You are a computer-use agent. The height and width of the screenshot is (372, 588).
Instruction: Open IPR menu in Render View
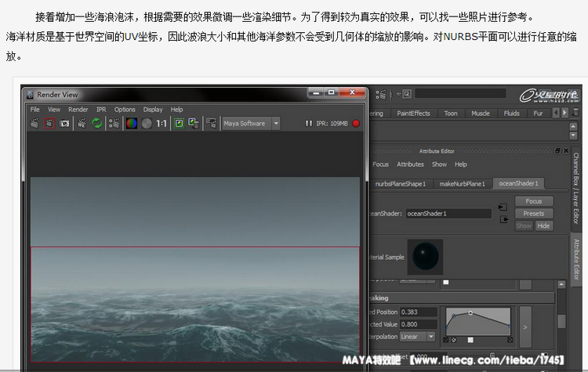(x=101, y=110)
